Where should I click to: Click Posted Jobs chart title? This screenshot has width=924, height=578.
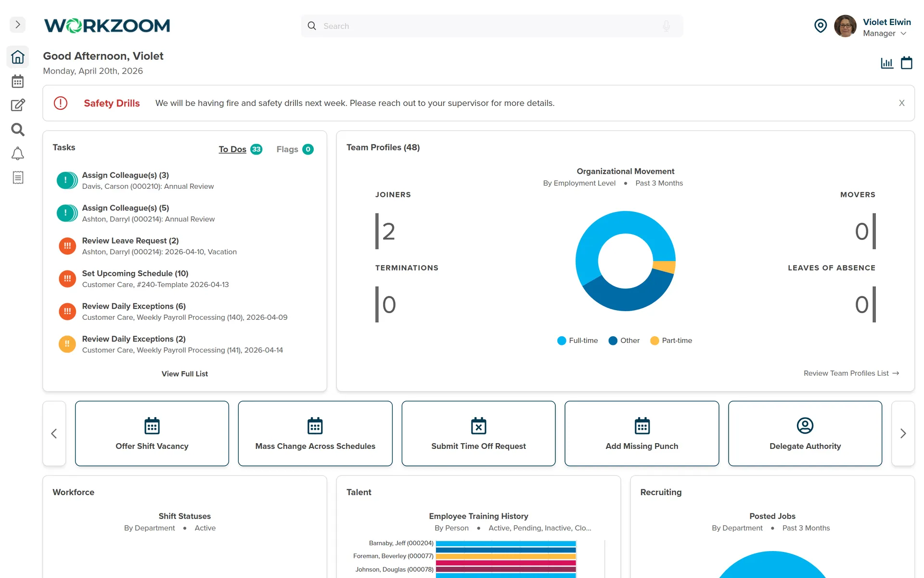772,516
